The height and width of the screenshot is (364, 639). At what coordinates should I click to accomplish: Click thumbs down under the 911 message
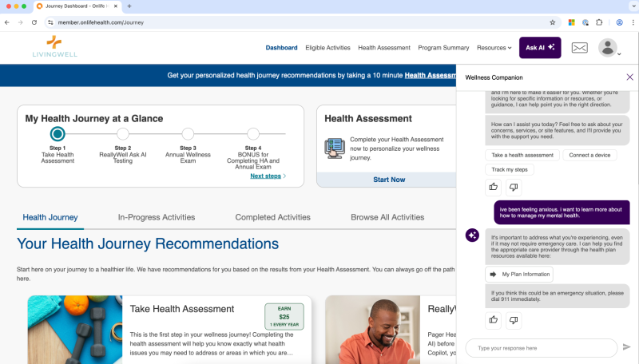tap(514, 320)
